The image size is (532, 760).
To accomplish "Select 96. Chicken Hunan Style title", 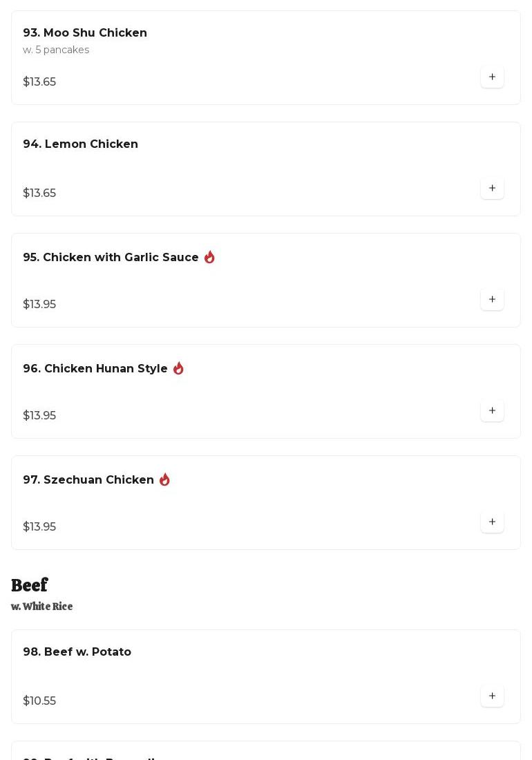I will coord(95,369).
